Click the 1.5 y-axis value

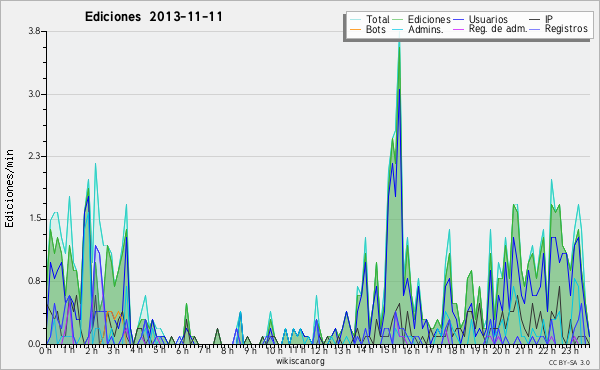34,219
